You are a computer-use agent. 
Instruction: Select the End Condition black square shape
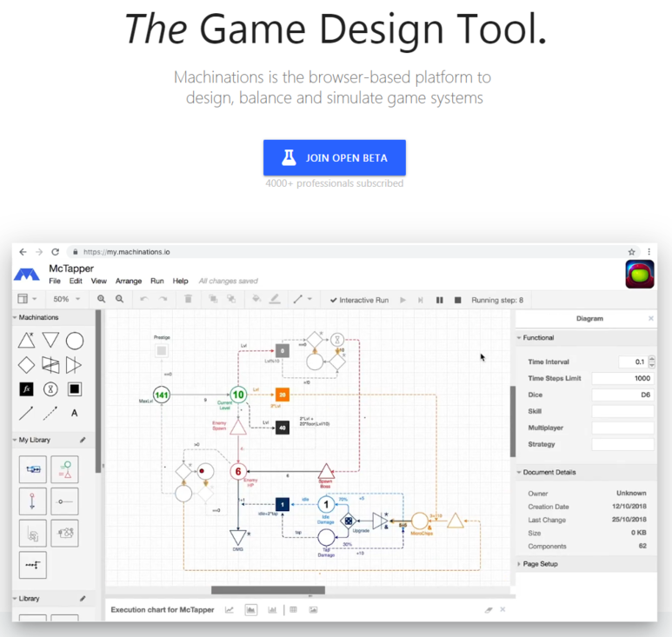point(75,389)
